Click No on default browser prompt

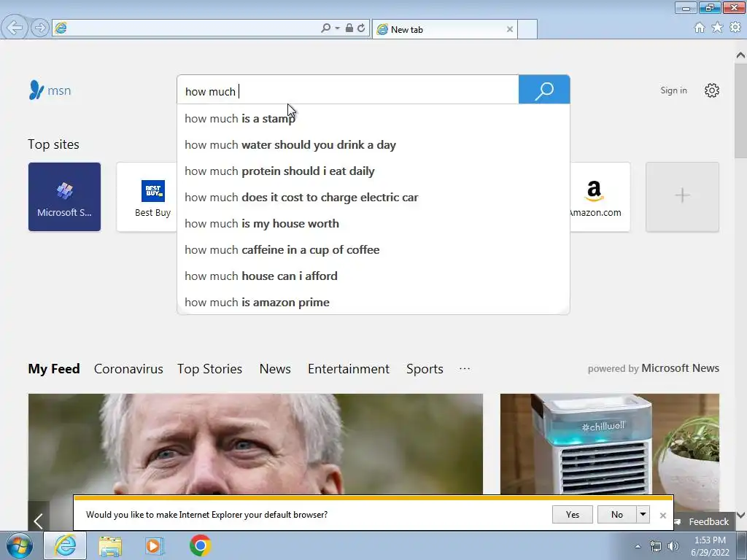pyautogui.click(x=617, y=515)
